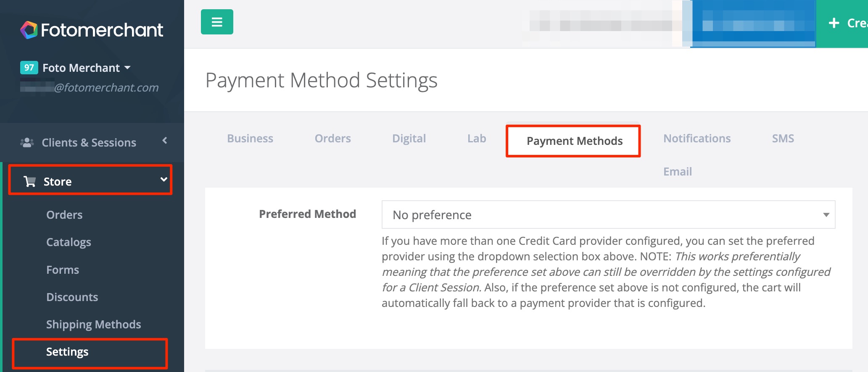Click the Payment Method Settings heading
The height and width of the screenshot is (372, 868).
point(322,80)
